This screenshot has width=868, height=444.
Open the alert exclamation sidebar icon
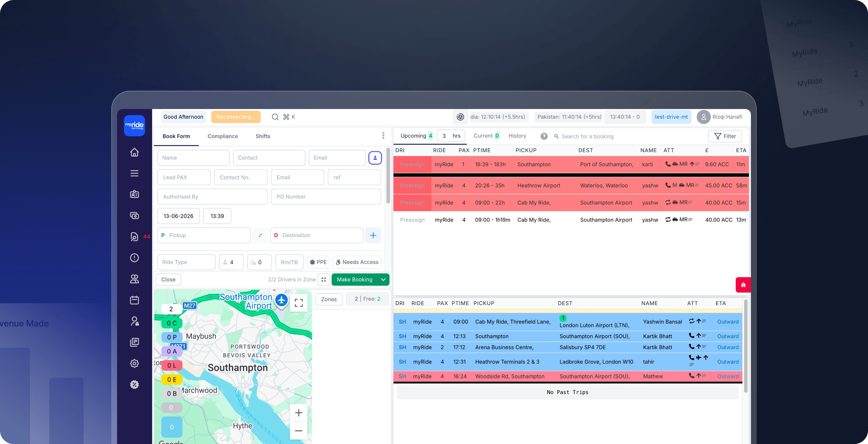(x=134, y=258)
